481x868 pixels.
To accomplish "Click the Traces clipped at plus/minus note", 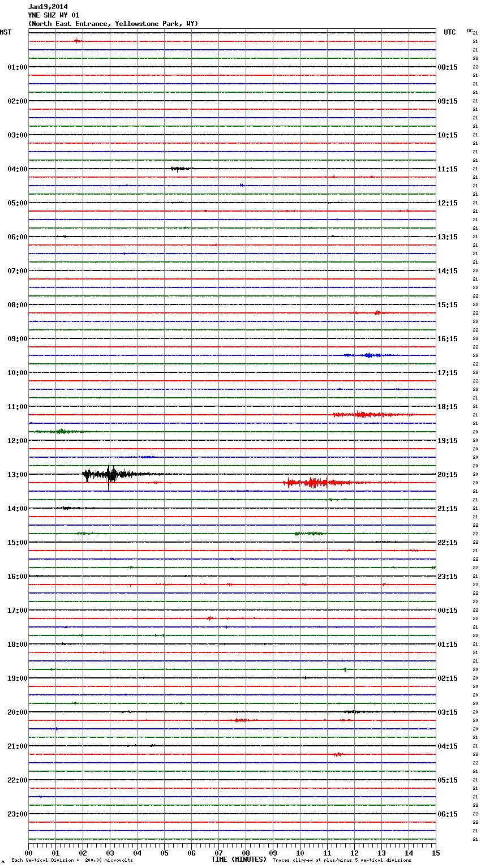I will coord(342,860).
